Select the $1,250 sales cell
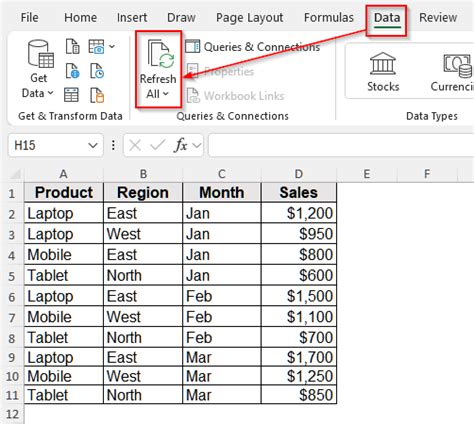 (x=299, y=376)
